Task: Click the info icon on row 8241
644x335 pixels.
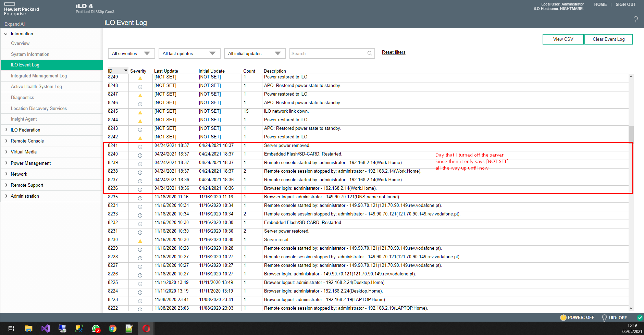Action: click(140, 147)
